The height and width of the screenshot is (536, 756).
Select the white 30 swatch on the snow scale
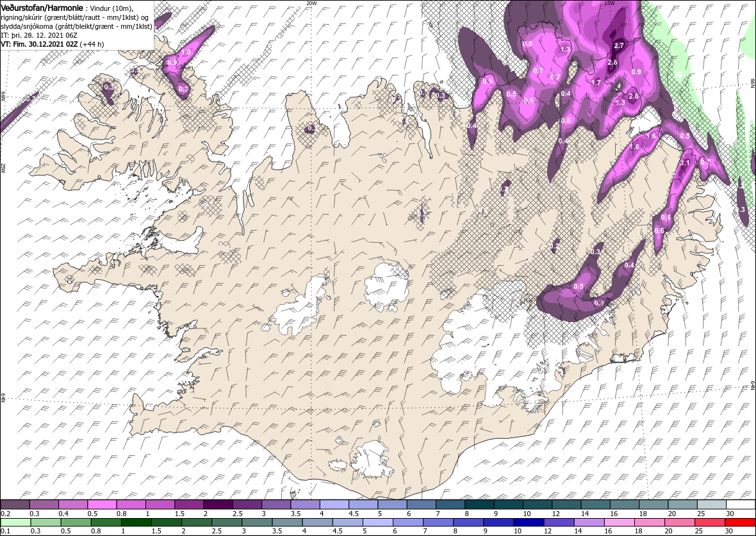(741, 504)
